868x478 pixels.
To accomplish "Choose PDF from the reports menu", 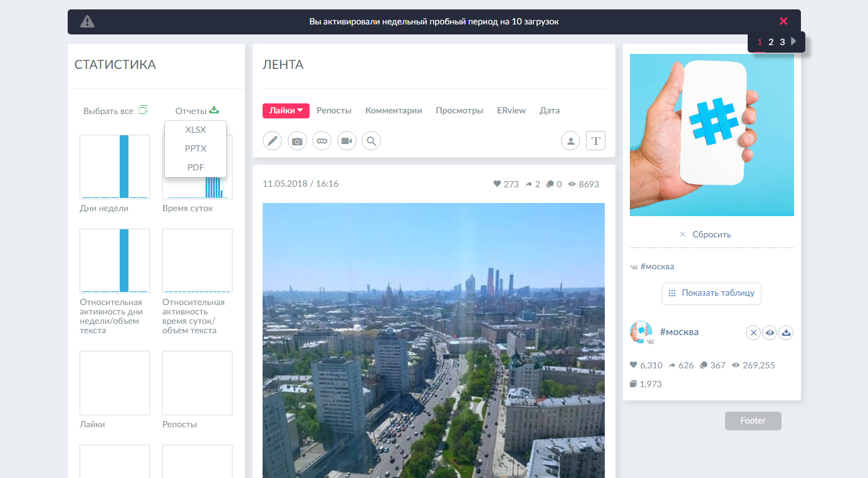I will coord(196,167).
